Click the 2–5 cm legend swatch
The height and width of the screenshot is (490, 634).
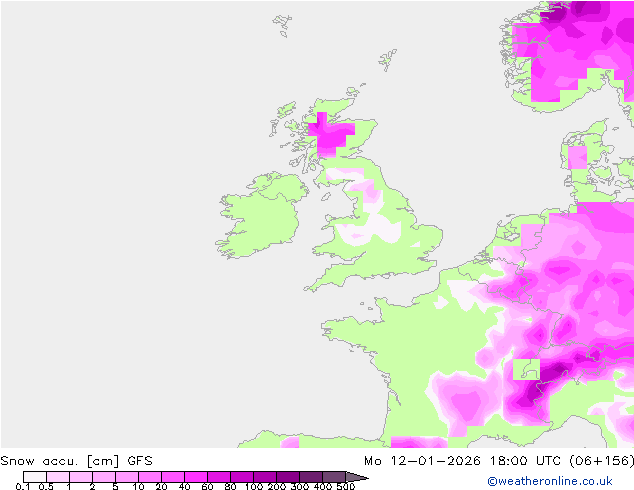(104, 477)
